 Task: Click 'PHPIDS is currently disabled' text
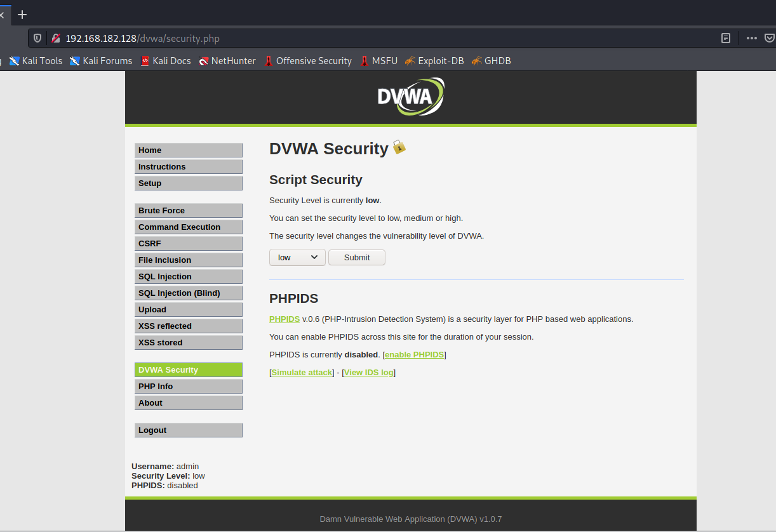coord(324,354)
